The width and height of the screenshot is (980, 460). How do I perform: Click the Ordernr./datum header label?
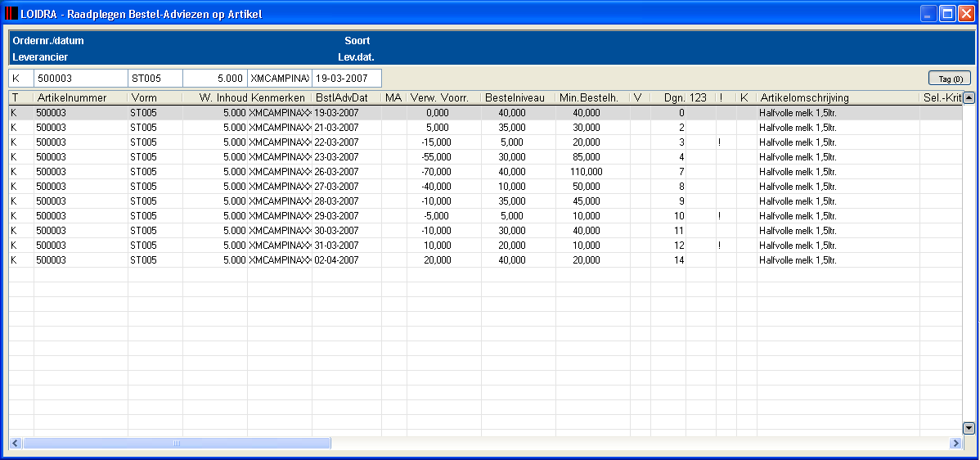[x=48, y=41]
